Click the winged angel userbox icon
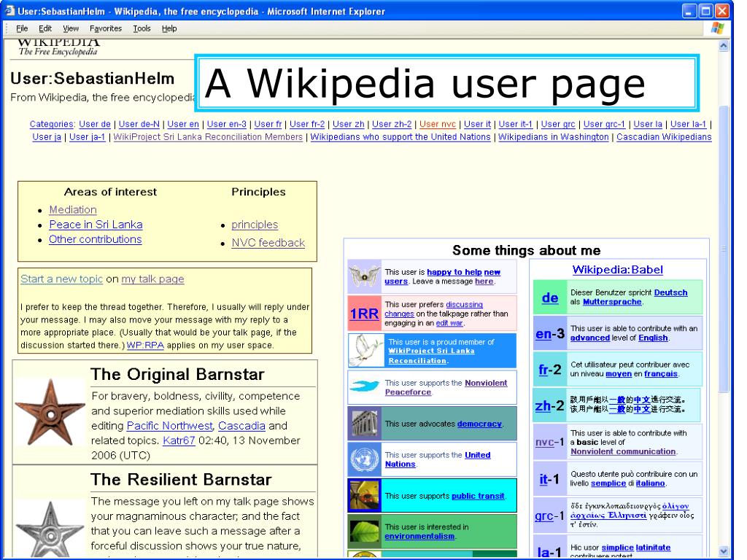The image size is (747, 560). (365, 276)
